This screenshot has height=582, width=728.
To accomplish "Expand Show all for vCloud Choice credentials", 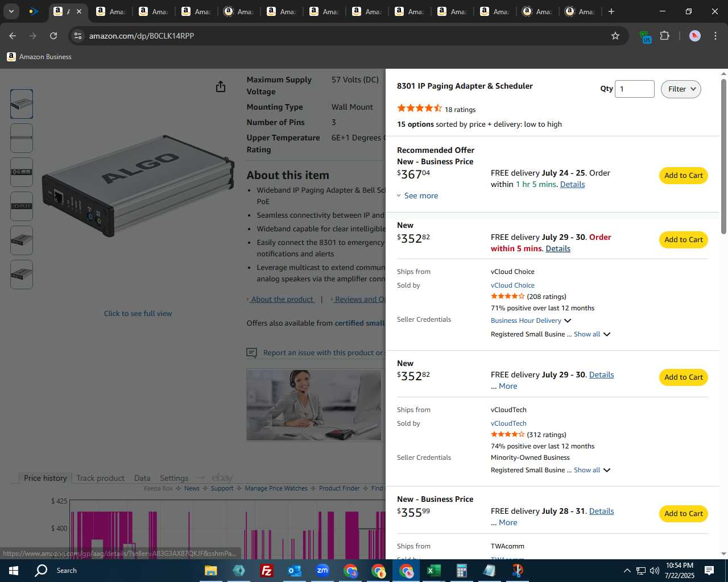I will tap(592, 334).
